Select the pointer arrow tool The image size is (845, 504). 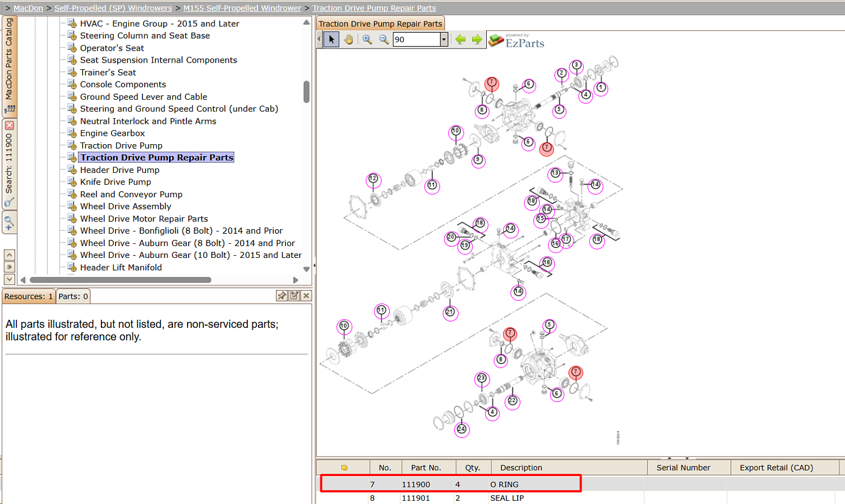click(x=331, y=39)
